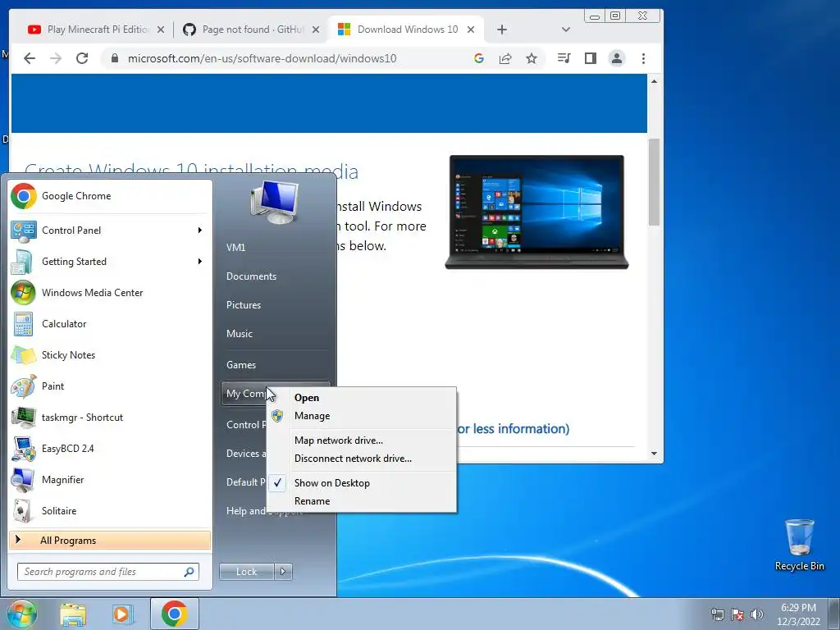Select Map network drive...
840x630 pixels.
coord(362,441)
